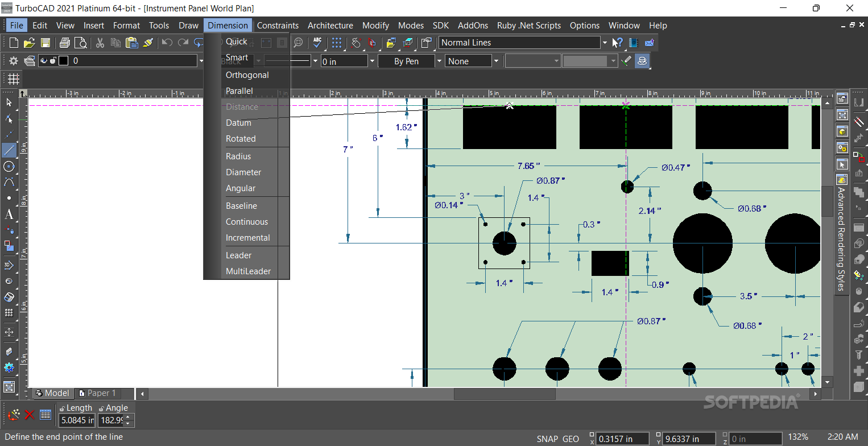Viewport: 868px width, 446px height.
Task: Click the vertical scrollbar thumb
Action: pyautogui.click(x=828, y=200)
